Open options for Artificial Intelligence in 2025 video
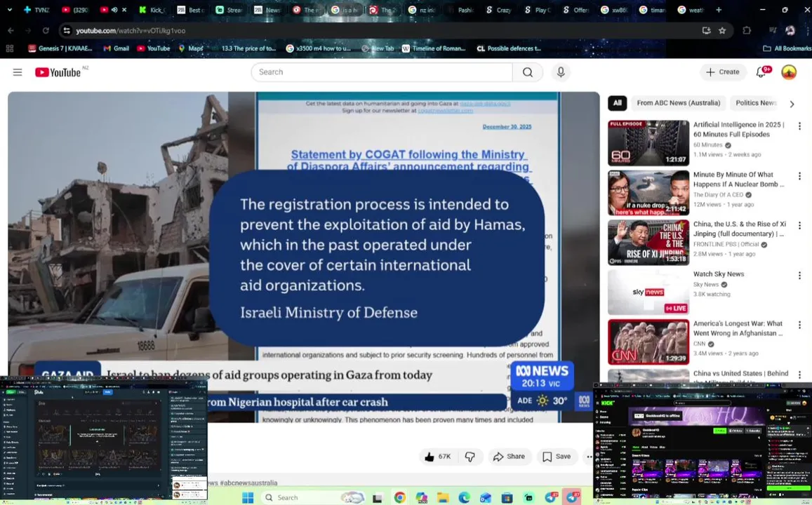 tap(799, 126)
